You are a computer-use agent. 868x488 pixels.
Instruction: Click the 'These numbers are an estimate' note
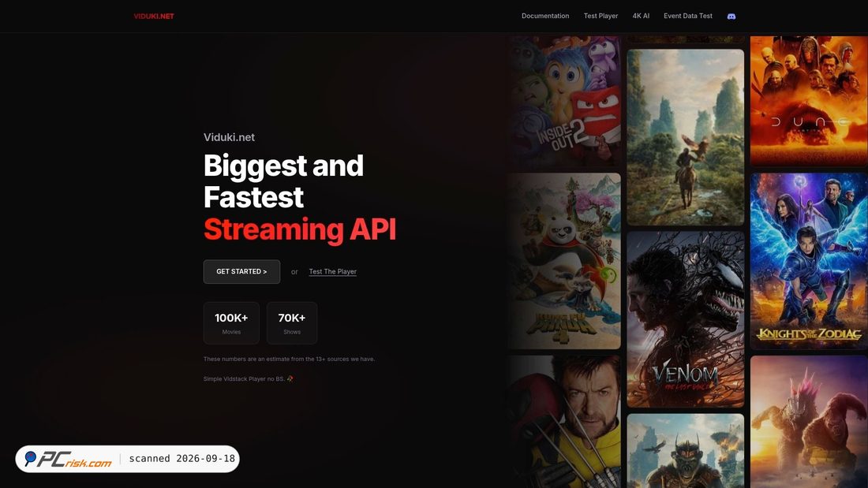point(289,359)
